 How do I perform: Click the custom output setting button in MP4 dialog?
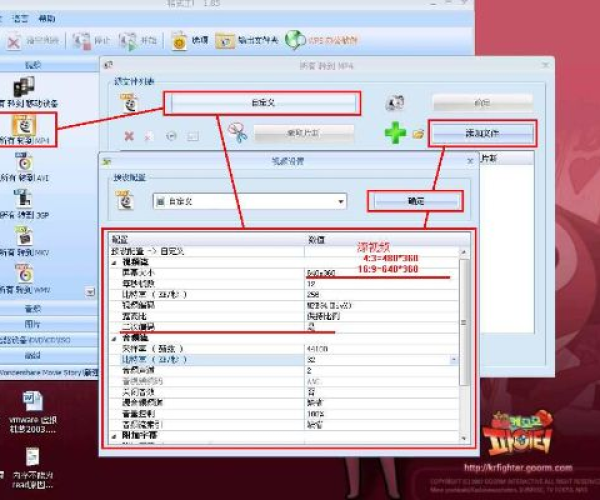(x=263, y=103)
